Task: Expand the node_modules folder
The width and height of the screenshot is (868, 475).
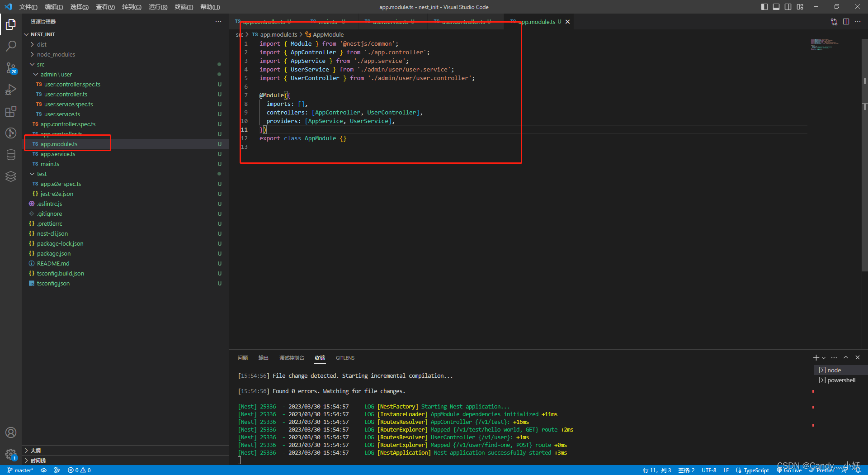Action: click(x=56, y=54)
